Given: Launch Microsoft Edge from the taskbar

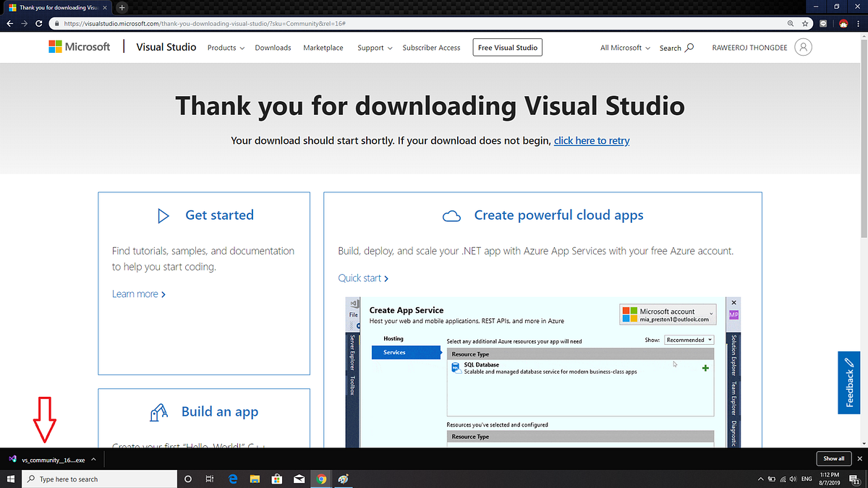Looking at the screenshot, I should coord(233,479).
